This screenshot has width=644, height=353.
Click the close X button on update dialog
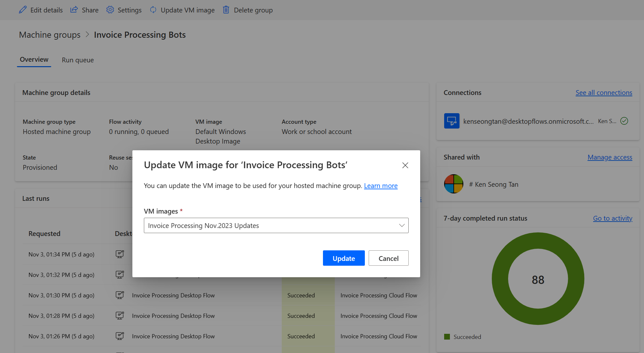[404, 165]
